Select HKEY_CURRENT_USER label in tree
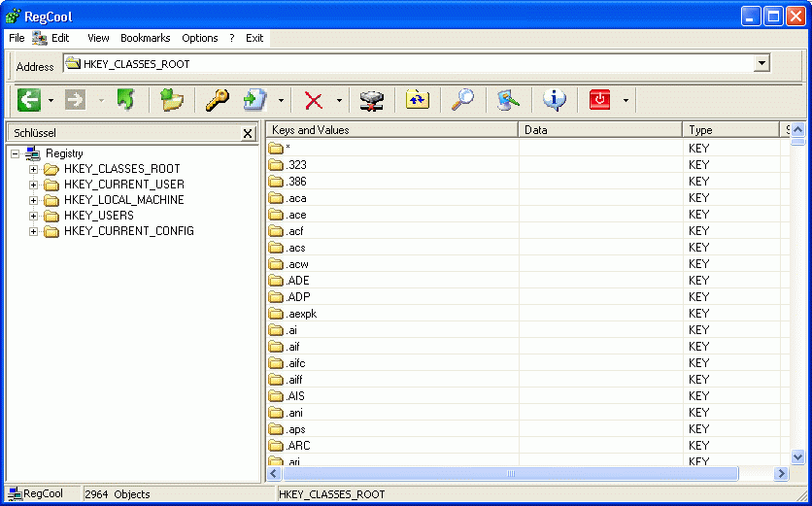 pyautogui.click(x=123, y=185)
